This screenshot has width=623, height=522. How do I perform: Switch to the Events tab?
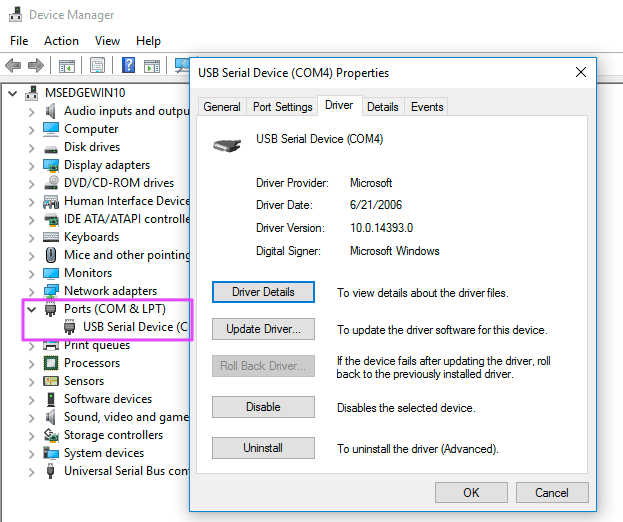[427, 107]
